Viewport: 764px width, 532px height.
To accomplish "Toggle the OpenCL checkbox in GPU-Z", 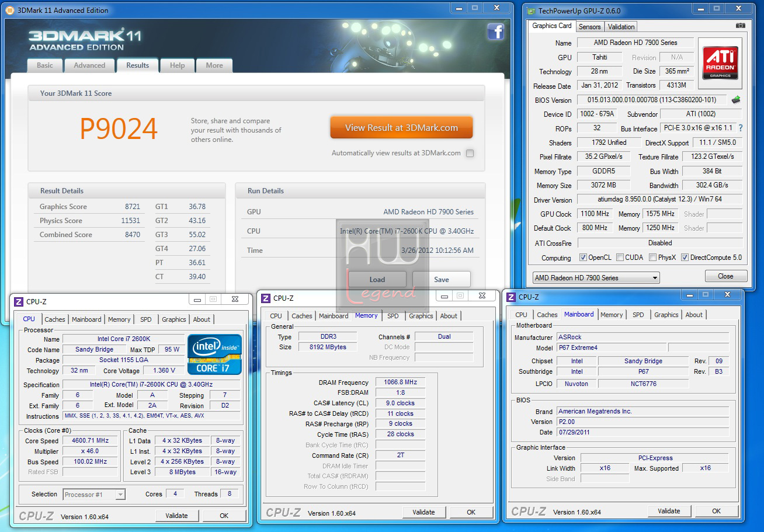I will coord(583,258).
